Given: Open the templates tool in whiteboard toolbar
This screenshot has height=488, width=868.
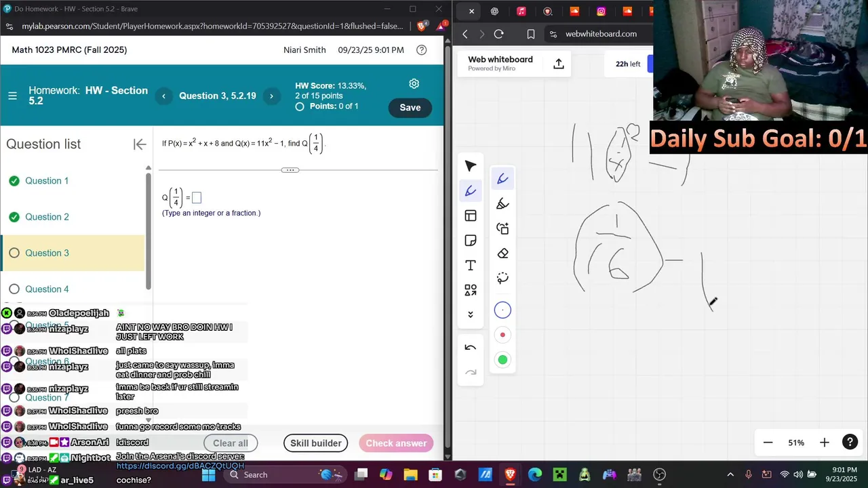Looking at the screenshot, I should pos(471,216).
